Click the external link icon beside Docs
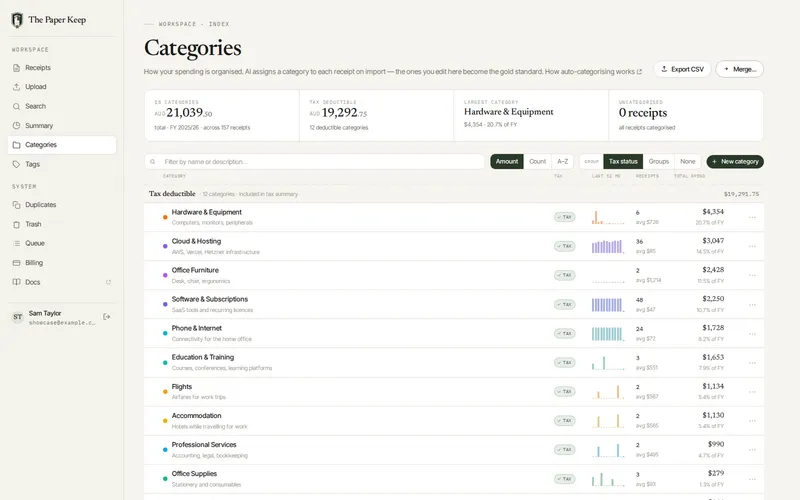The width and height of the screenshot is (800, 500). click(108, 282)
